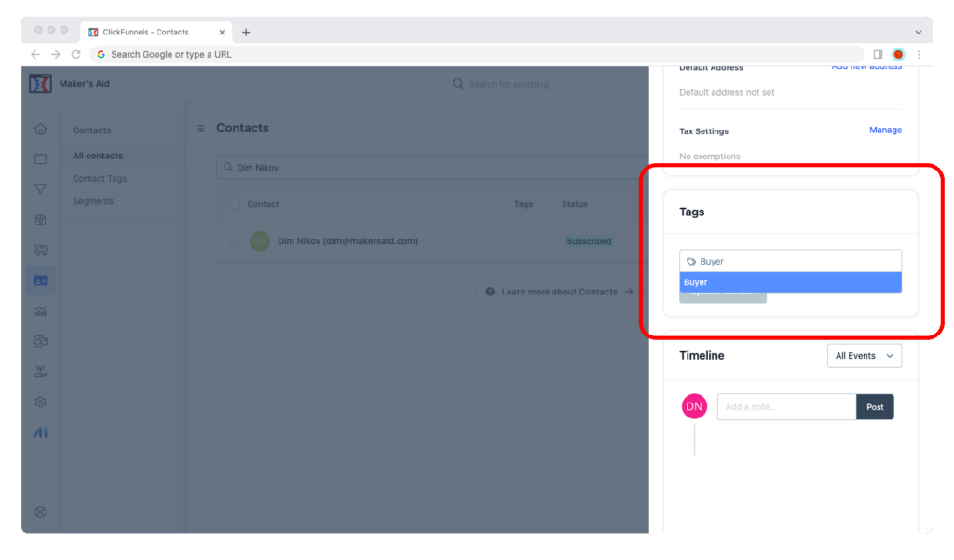Open the Home dashboard sidebar icon

pos(41,129)
